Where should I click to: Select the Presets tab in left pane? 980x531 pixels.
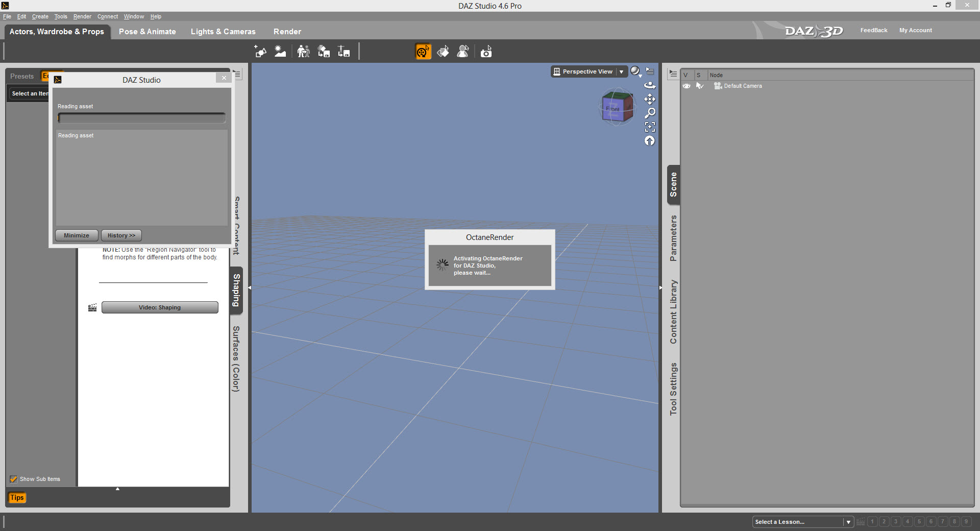22,76
